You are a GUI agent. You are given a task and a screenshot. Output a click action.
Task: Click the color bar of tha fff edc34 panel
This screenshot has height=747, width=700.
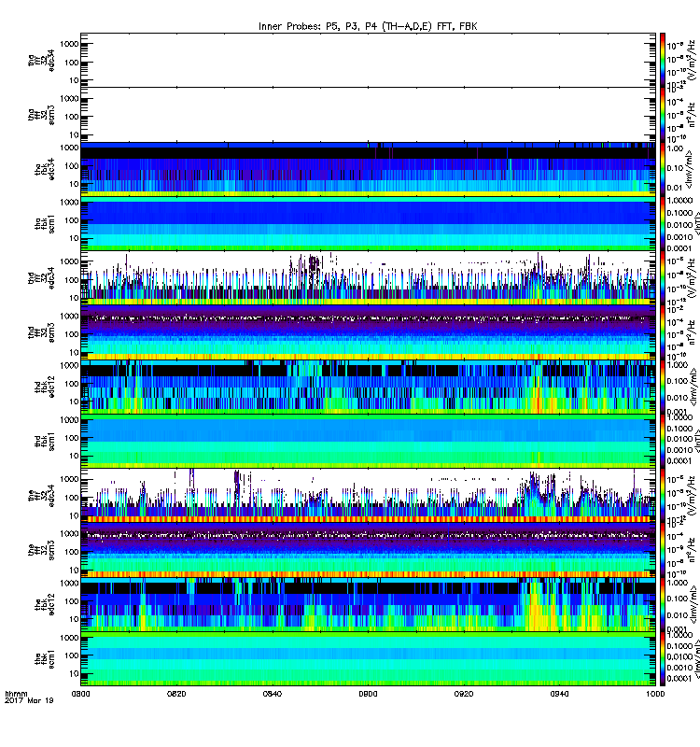pos(663,60)
